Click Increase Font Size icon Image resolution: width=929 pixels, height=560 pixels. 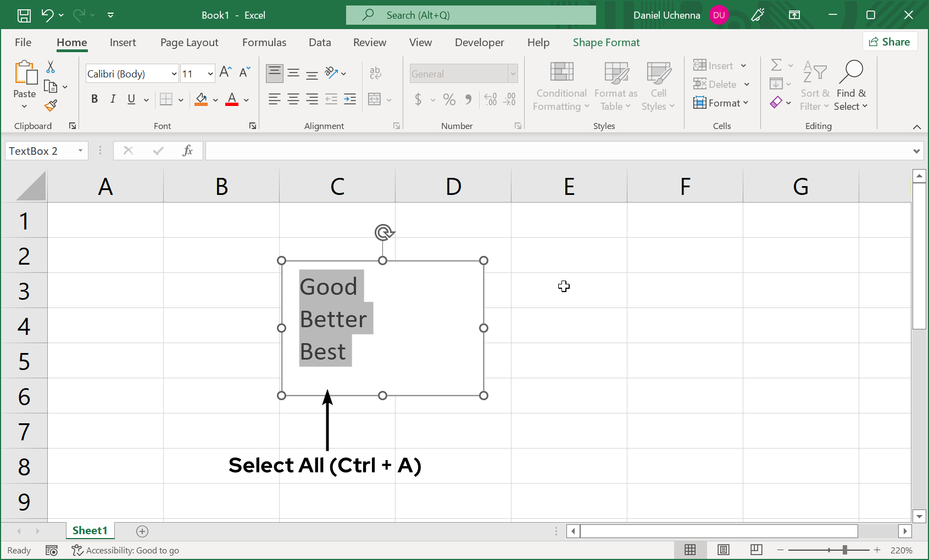[225, 72]
